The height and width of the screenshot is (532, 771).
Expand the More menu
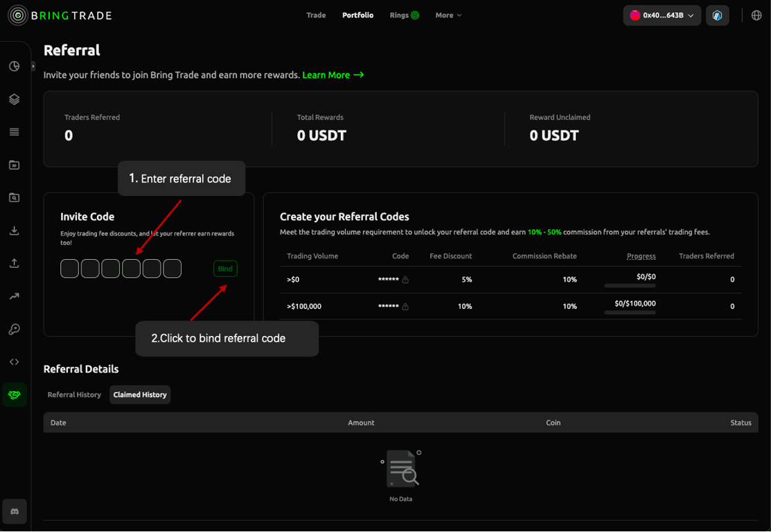(x=448, y=15)
